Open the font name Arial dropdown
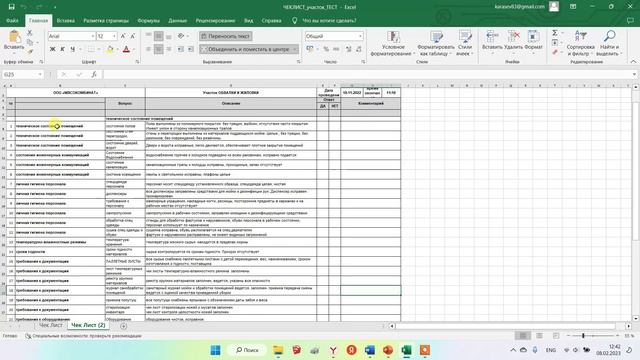The height and width of the screenshot is (360, 640). [93, 36]
